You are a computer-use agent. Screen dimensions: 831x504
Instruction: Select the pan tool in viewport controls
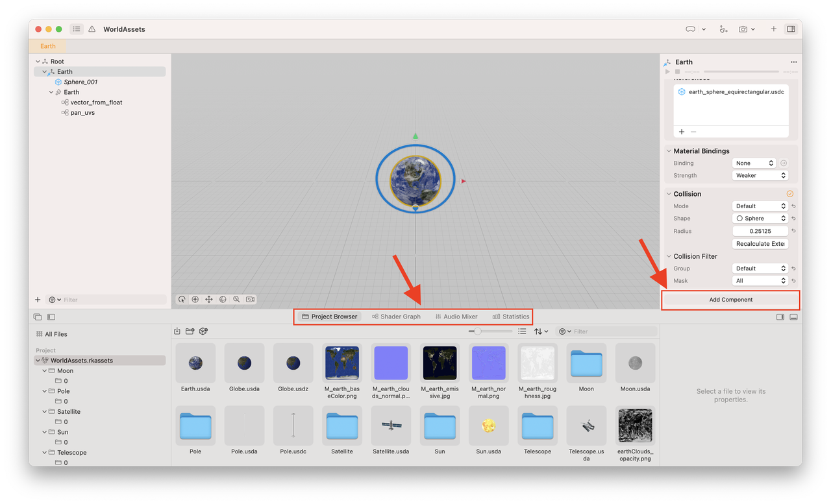tap(209, 300)
